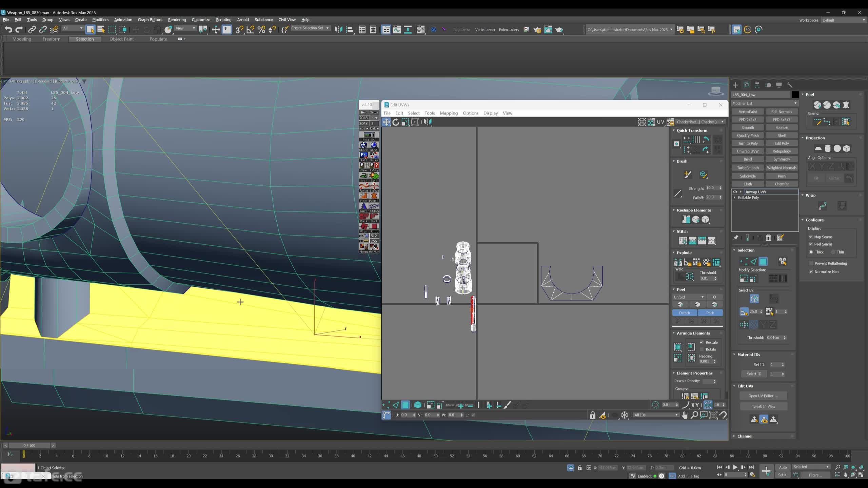
Task: Toggle the Map Seams checkbox
Action: [811, 237]
